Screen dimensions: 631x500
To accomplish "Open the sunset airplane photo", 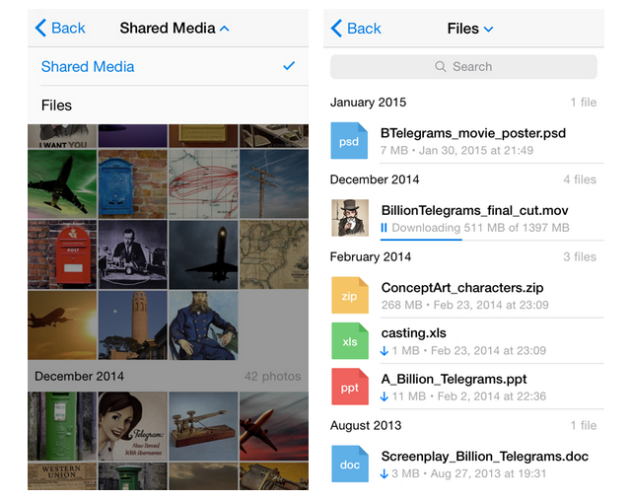I will coord(62,325).
